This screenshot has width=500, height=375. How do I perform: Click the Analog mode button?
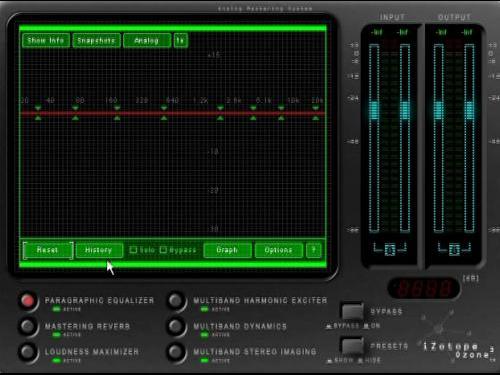point(147,40)
